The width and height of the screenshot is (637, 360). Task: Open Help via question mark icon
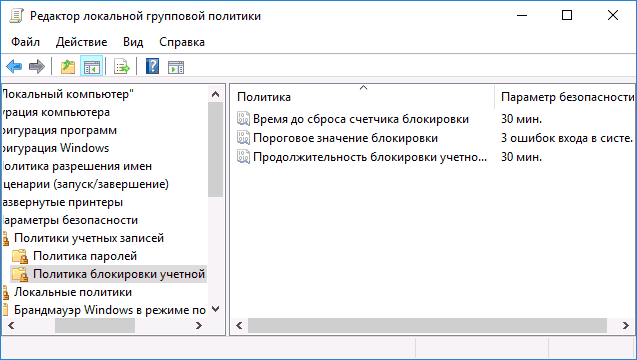(x=152, y=66)
